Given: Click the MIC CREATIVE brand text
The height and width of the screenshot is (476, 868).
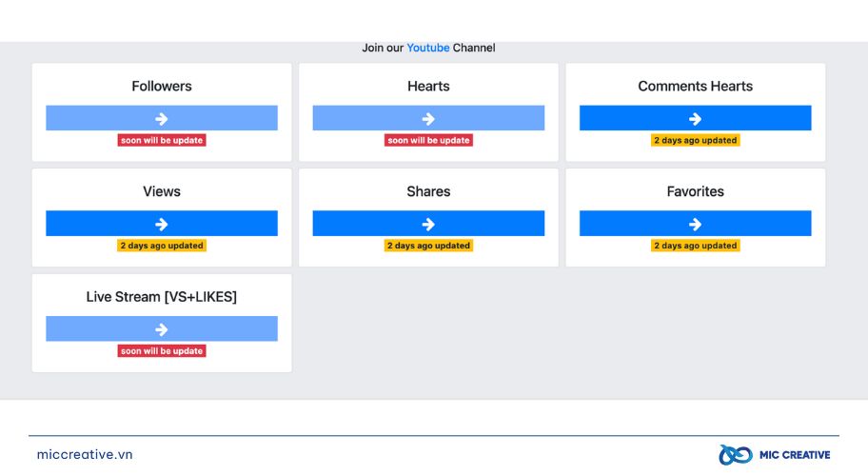Looking at the screenshot, I should tap(795, 455).
